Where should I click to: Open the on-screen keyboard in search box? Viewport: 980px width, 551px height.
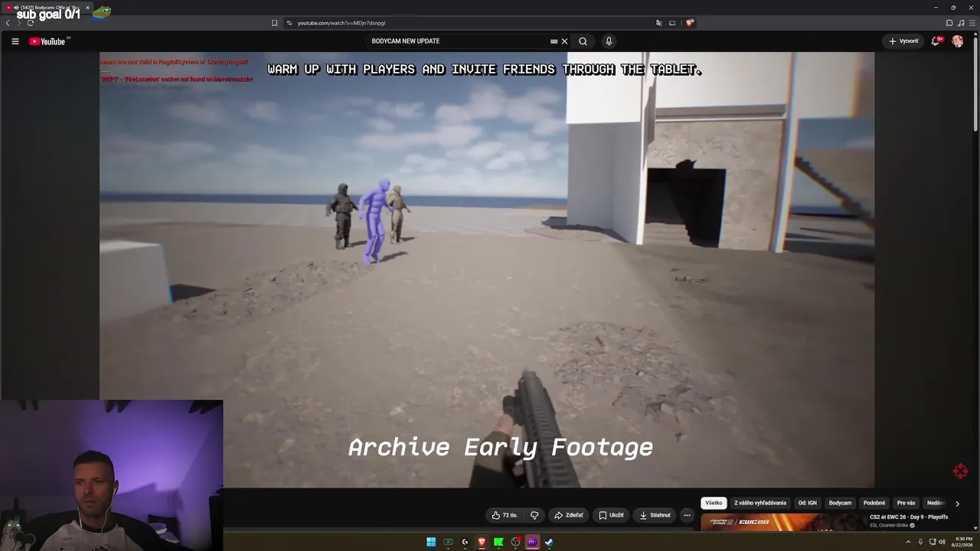point(554,41)
